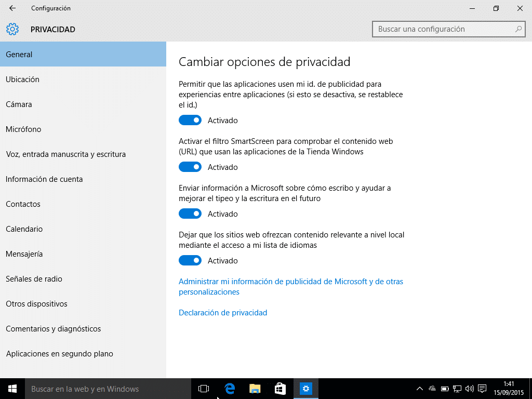532x399 pixels.
Task: Open the volume speaker tray icon
Action: coord(470,389)
